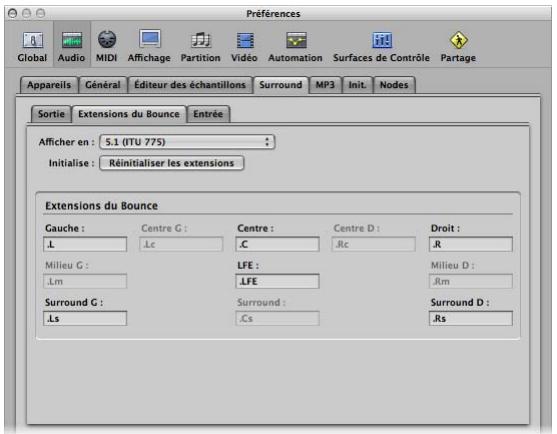The width and height of the screenshot is (557, 434).
Task: Click the Surround G extension field
Action: [85, 318]
